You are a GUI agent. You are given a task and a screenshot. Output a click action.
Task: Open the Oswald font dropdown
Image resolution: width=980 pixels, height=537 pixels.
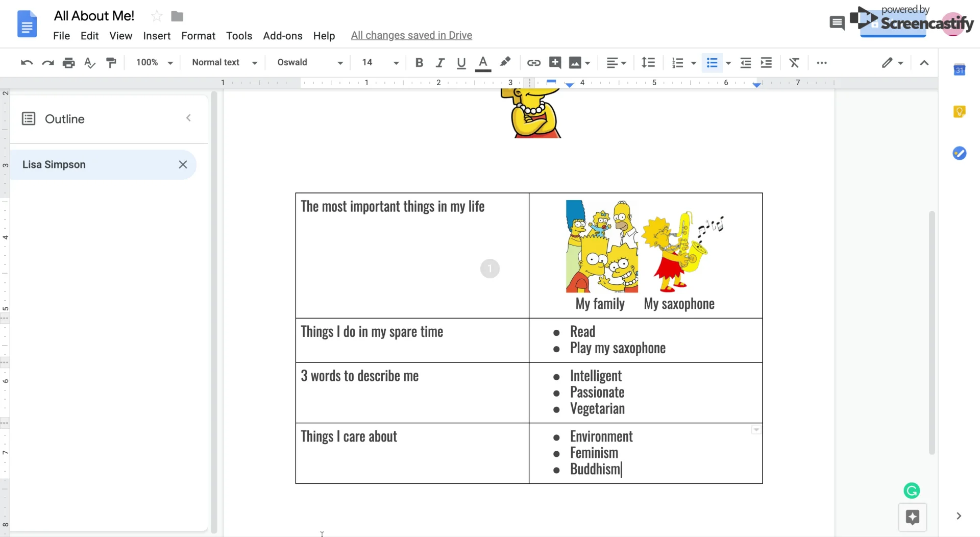tap(310, 62)
